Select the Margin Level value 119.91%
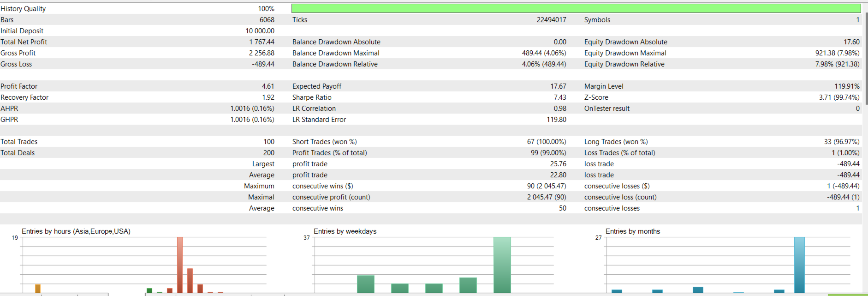The width and height of the screenshot is (868, 296). click(x=847, y=86)
